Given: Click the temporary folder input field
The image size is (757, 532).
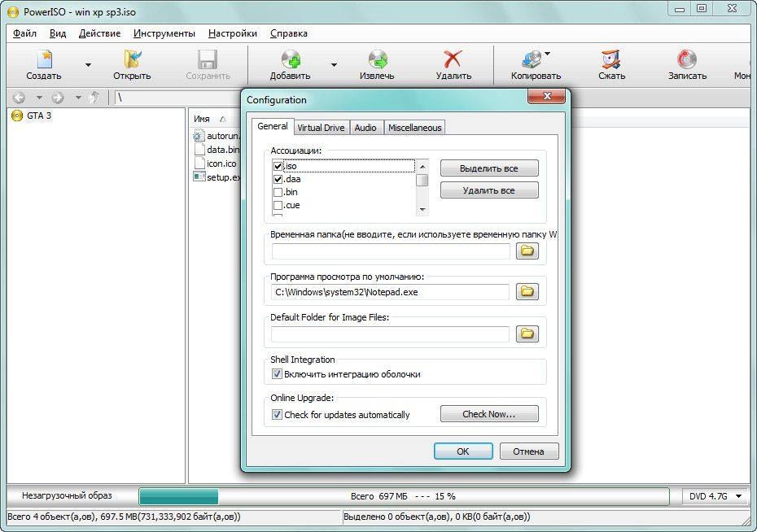Looking at the screenshot, I should (391, 251).
